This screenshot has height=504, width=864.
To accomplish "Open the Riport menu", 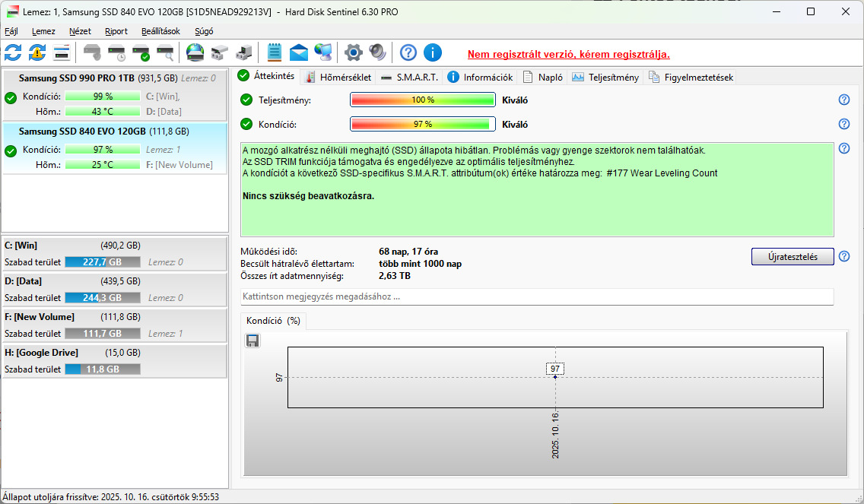I will tap(116, 31).
